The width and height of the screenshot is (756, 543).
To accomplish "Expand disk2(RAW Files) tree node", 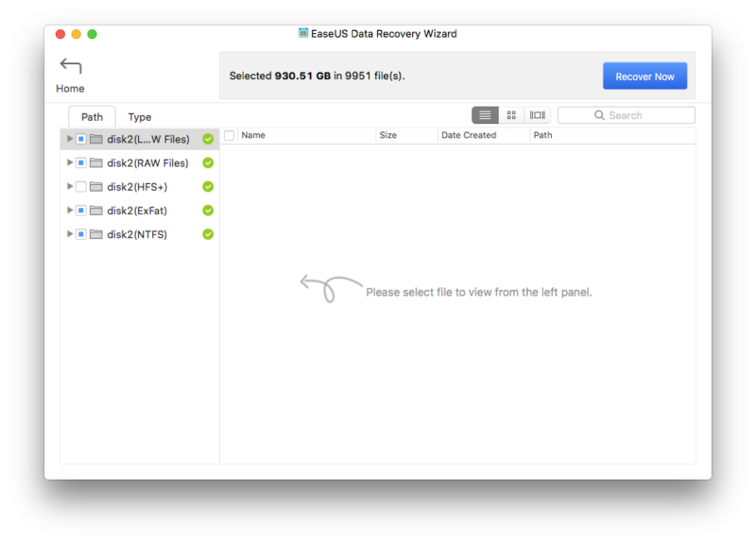I will (70, 162).
